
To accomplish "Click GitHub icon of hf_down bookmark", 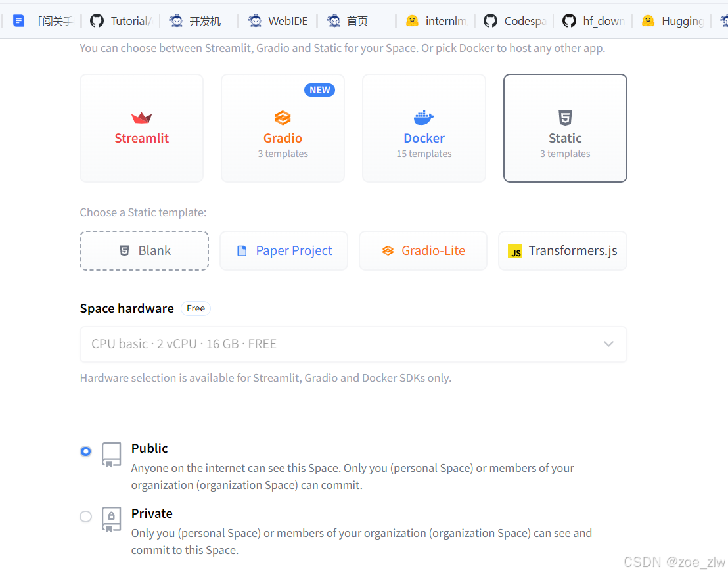I will click(569, 21).
